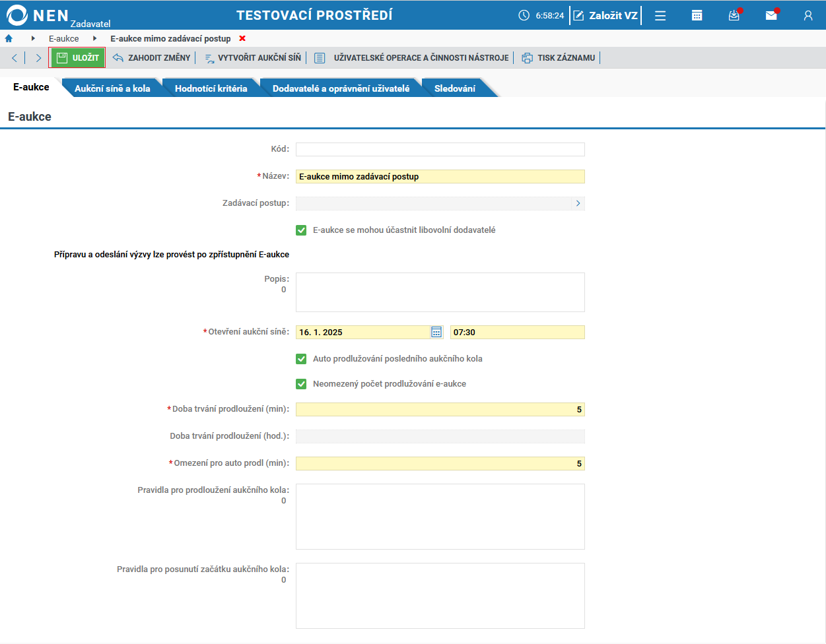Click the Založit VZ button
The height and width of the screenshot is (644, 826).
[x=606, y=15]
